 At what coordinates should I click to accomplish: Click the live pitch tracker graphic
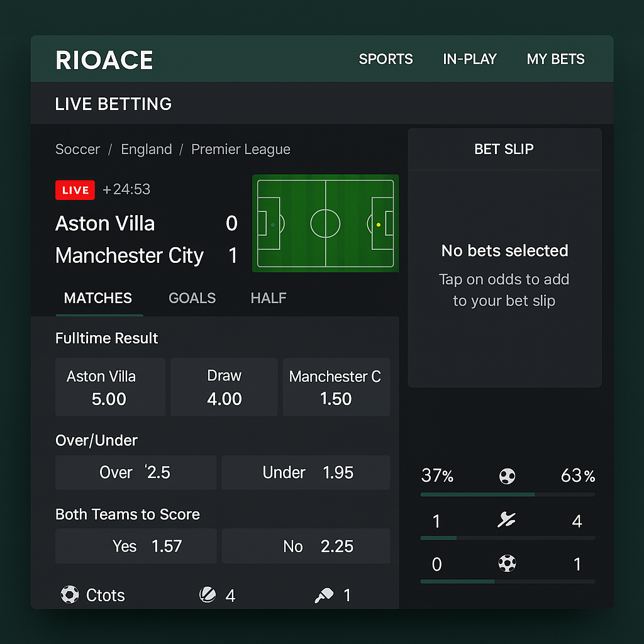tap(326, 223)
